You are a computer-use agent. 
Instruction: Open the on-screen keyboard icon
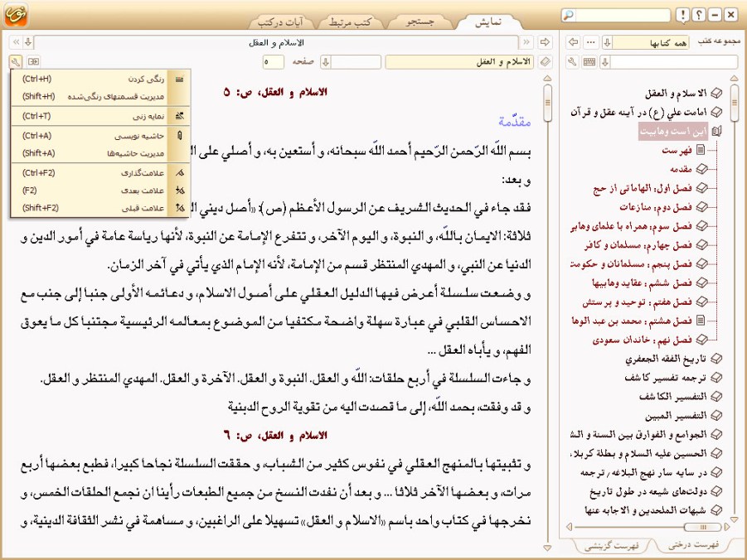[x=589, y=62]
